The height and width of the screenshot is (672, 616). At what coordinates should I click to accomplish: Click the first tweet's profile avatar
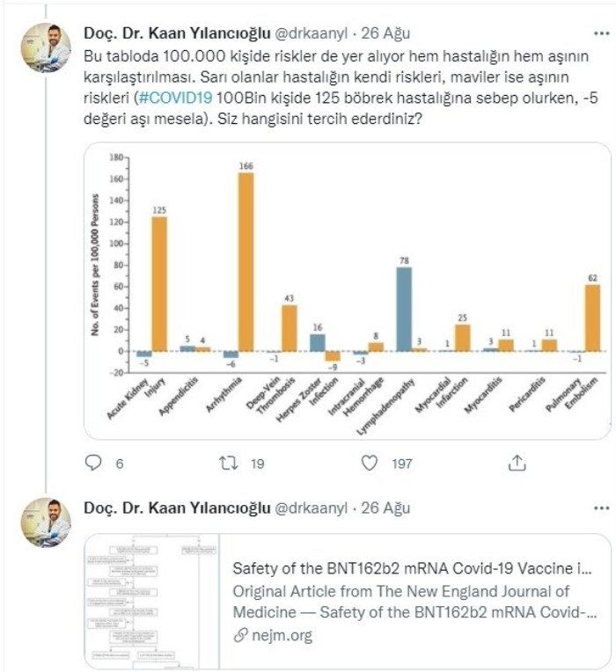46,48
